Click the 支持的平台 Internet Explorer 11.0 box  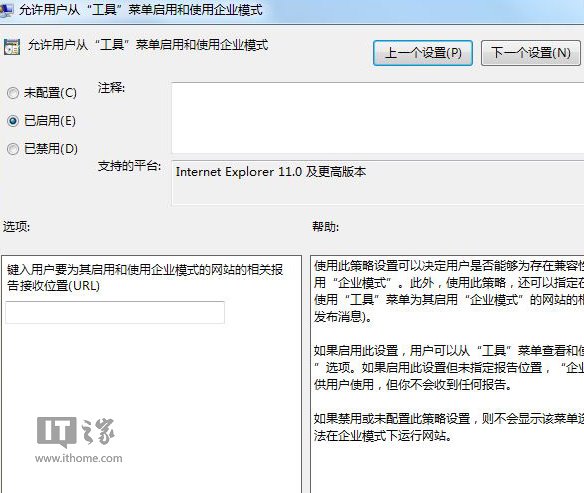coord(377,183)
